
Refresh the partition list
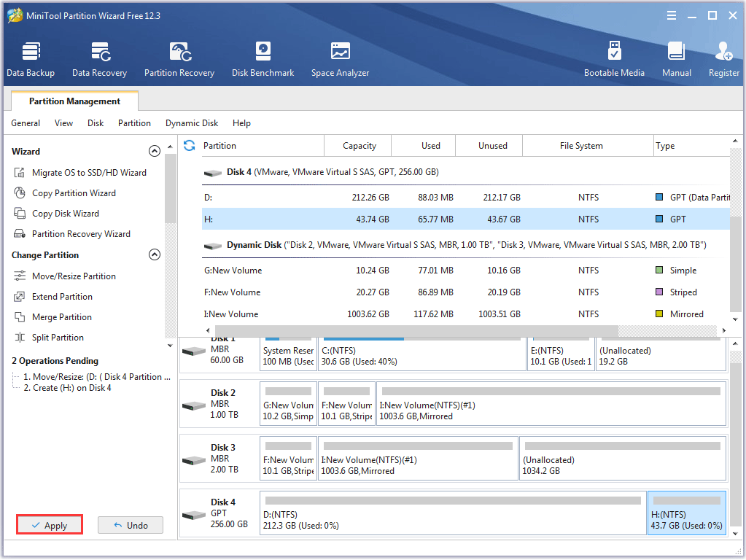click(190, 146)
